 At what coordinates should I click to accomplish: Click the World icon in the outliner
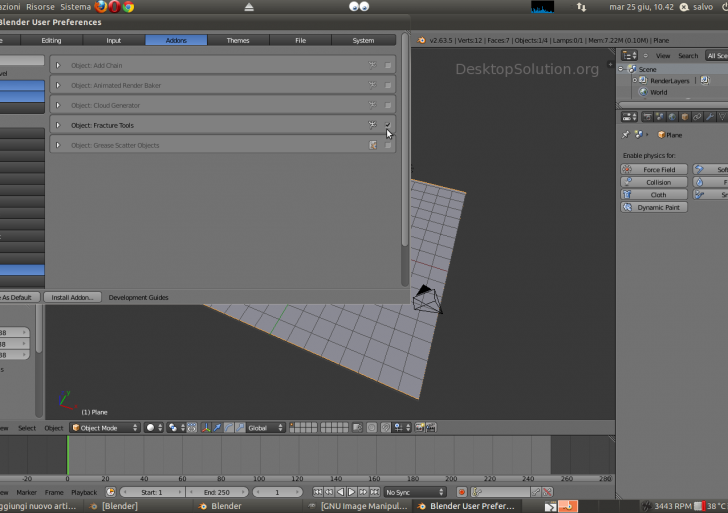644,92
